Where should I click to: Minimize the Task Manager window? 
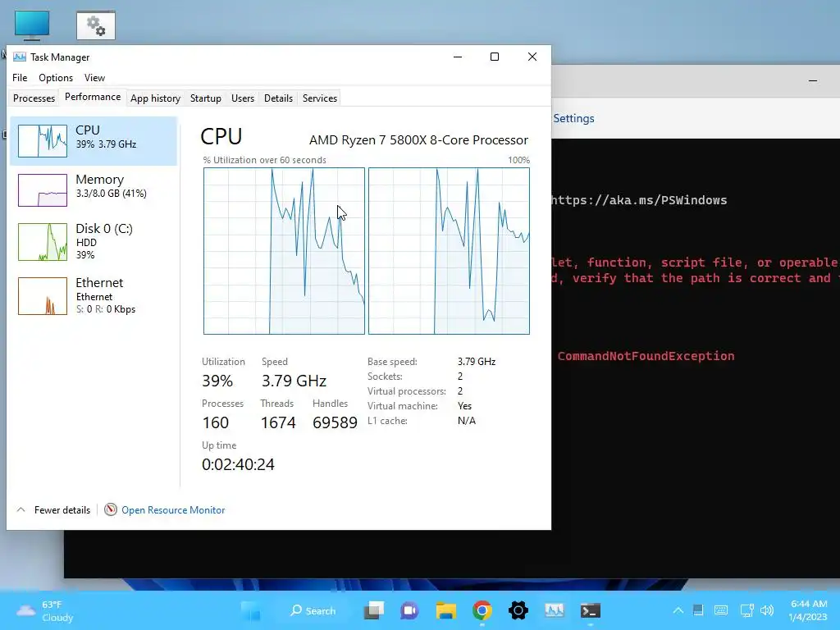[x=458, y=57]
